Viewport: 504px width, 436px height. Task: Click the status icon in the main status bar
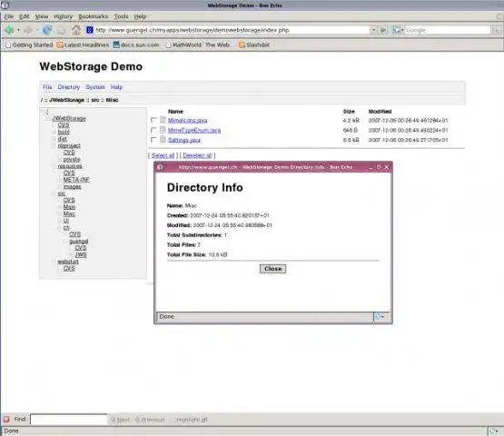[x=493, y=431]
